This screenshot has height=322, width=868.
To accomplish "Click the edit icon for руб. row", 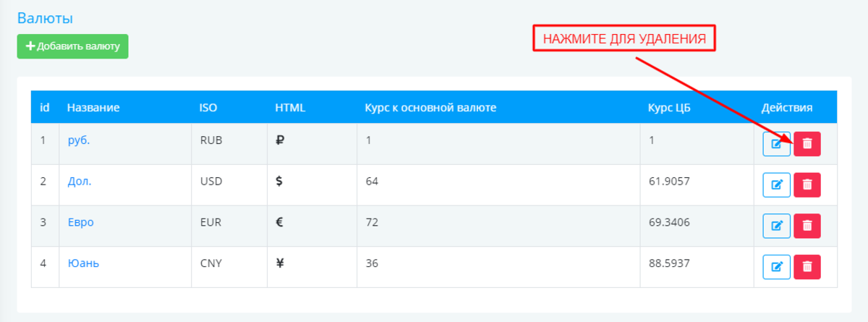I will pyautogui.click(x=777, y=143).
